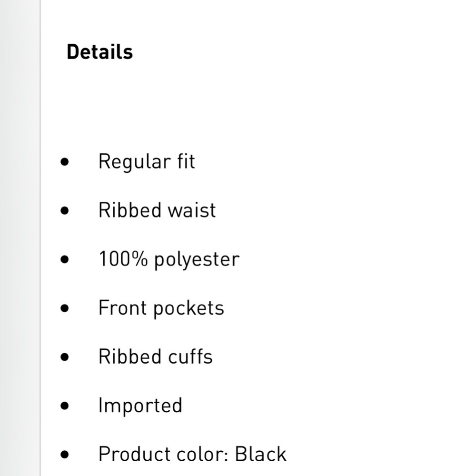Click the bullet beside Imported
The image size is (476, 476).
point(64,406)
